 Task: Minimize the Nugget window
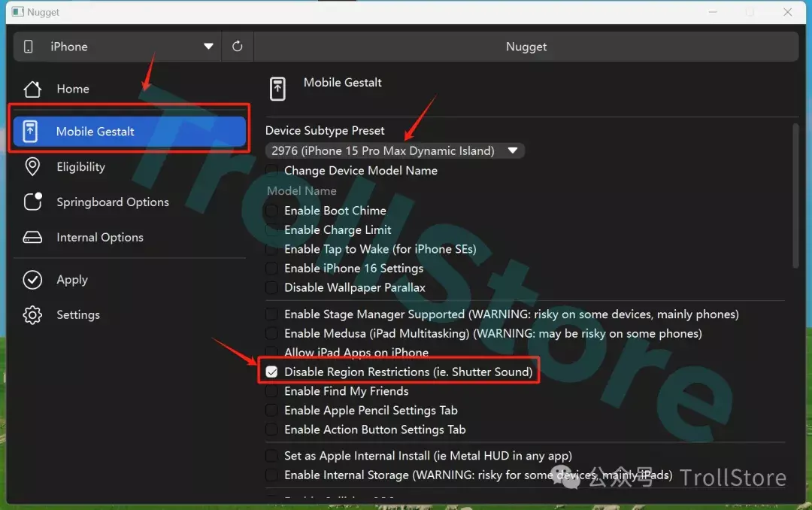tap(713, 12)
